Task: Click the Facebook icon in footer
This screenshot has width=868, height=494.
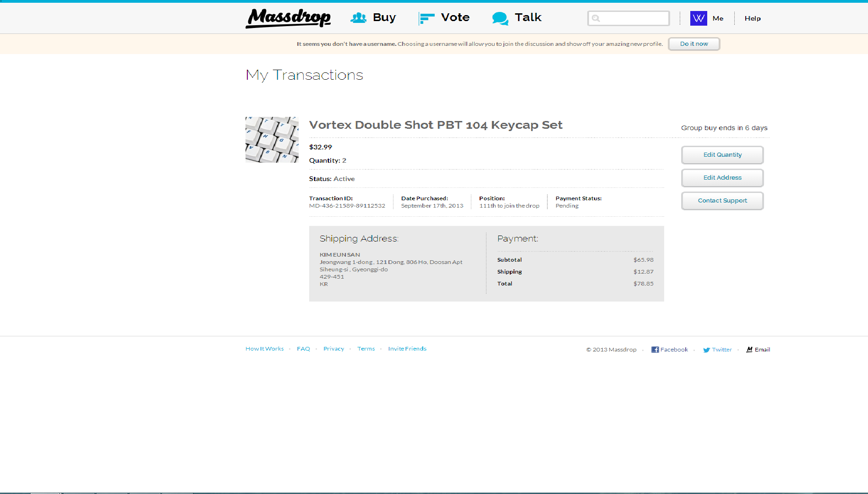Action: click(x=655, y=350)
